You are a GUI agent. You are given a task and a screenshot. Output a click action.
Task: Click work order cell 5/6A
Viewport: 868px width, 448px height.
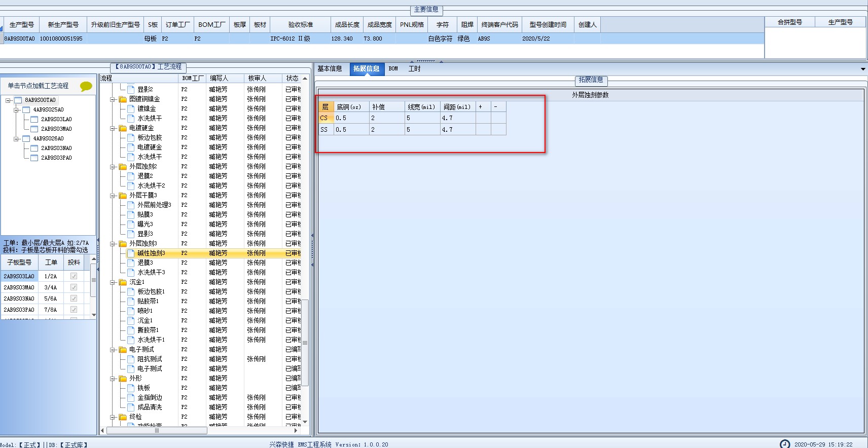coord(51,298)
